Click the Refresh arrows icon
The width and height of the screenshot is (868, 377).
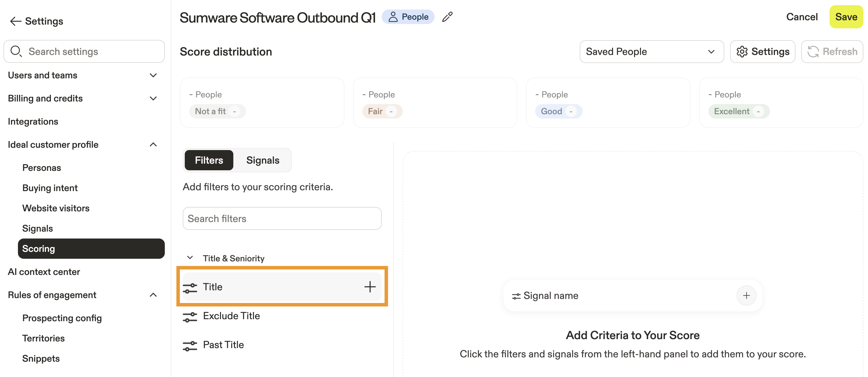pos(813,51)
